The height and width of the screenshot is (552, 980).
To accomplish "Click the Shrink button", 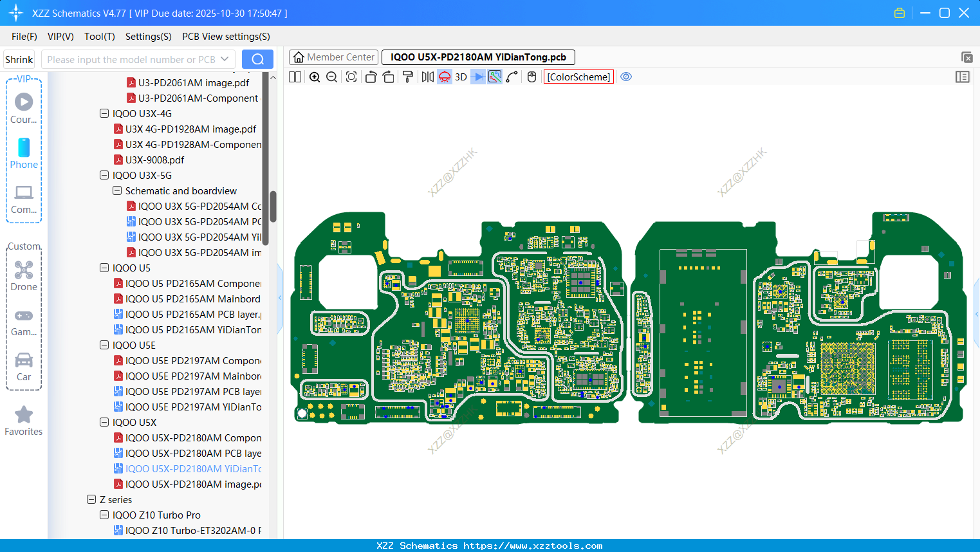I will point(19,59).
